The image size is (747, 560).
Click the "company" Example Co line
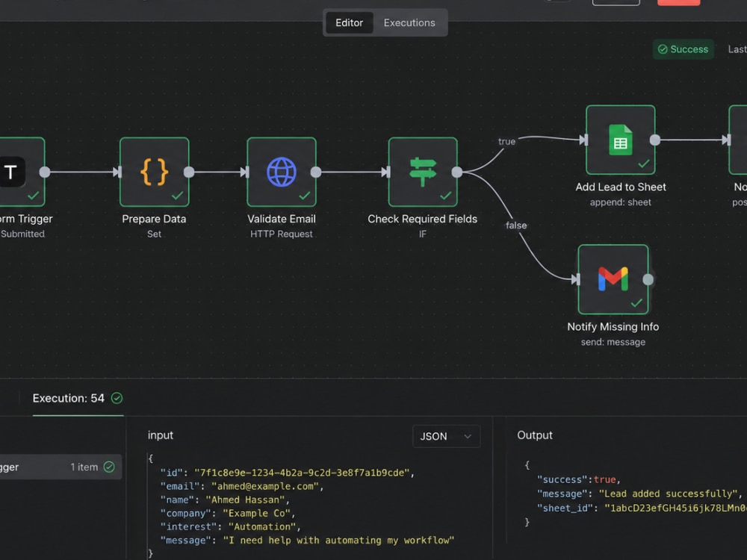pos(228,514)
